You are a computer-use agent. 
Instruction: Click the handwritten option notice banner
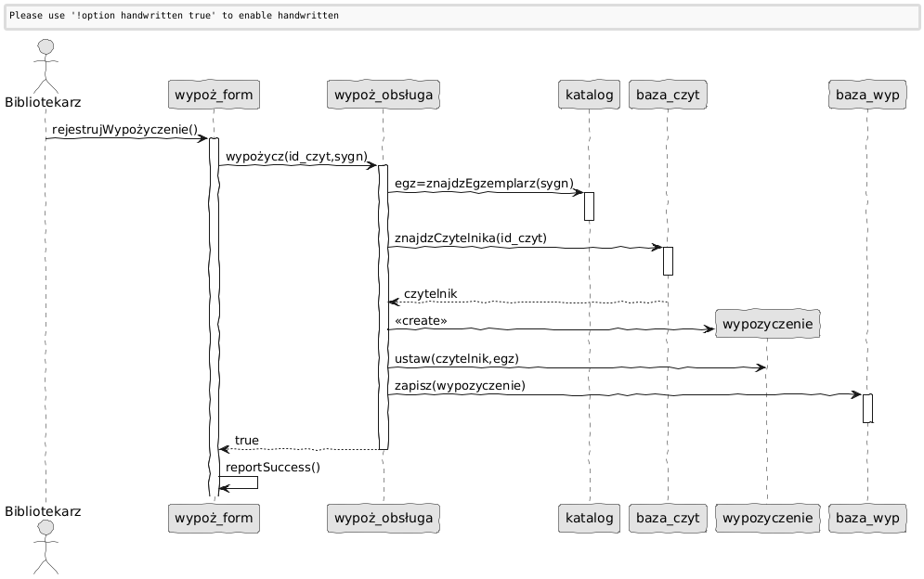[x=462, y=17]
